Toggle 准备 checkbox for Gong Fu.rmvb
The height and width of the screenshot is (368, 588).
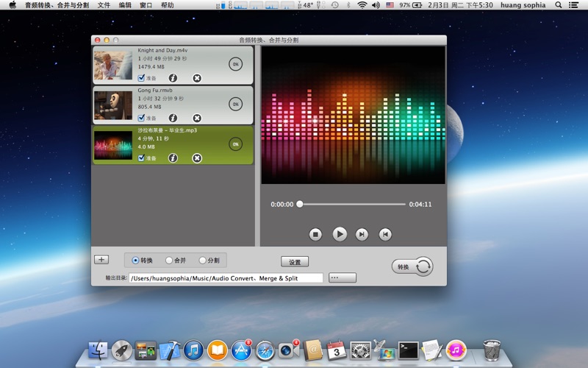(x=141, y=118)
